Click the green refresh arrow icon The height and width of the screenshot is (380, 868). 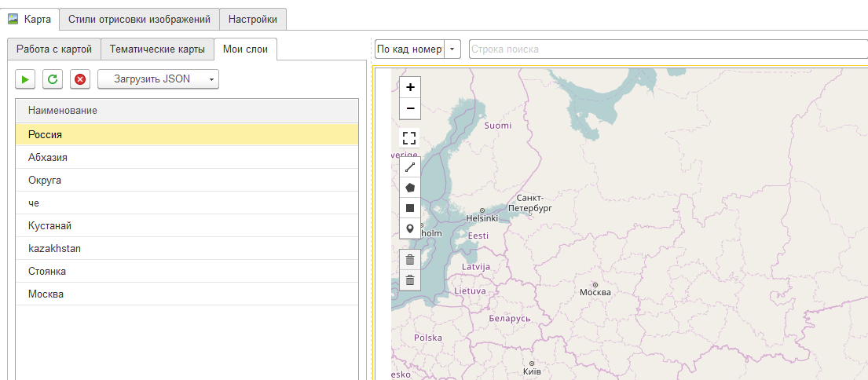[x=52, y=79]
